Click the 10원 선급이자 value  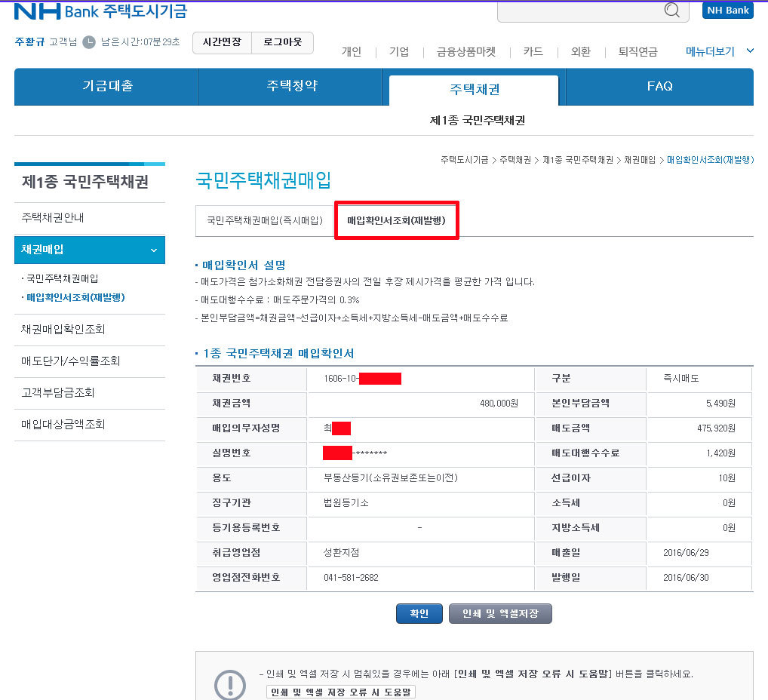coord(727,478)
